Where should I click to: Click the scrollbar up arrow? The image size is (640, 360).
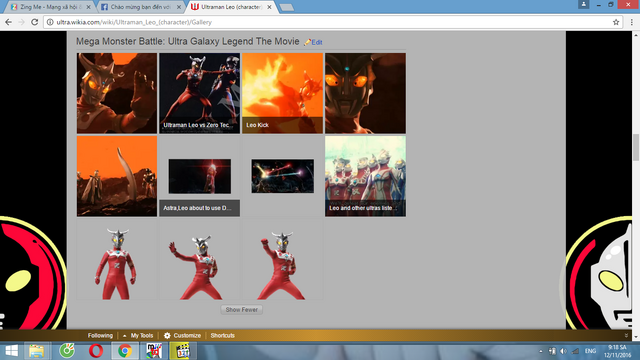[x=636, y=35]
